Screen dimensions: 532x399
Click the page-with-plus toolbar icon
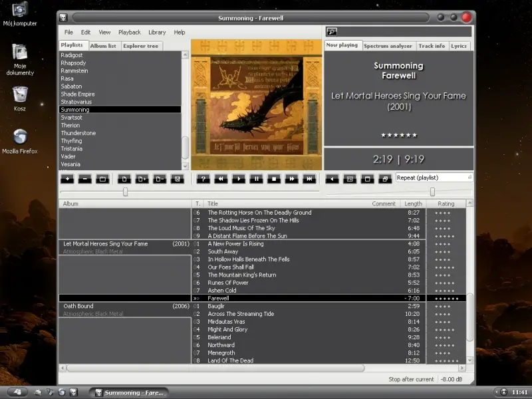(x=142, y=179)
